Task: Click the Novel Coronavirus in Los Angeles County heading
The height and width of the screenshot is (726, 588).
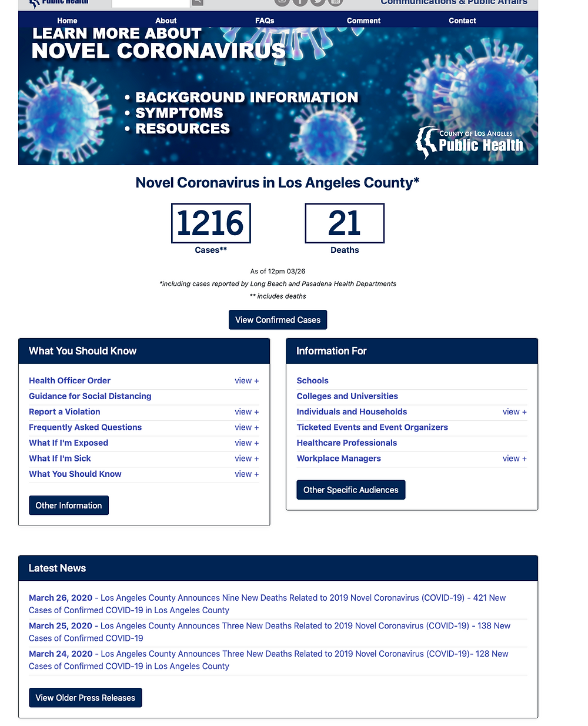Action: (x=278, y=183)
